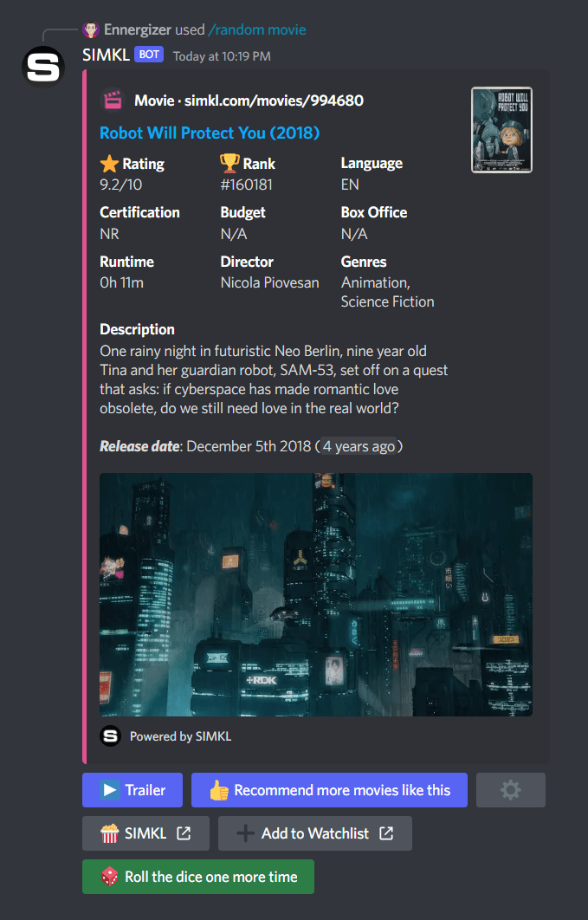Click Add to Watchlist button
588x920 pixels.
[x=314, y=833]
